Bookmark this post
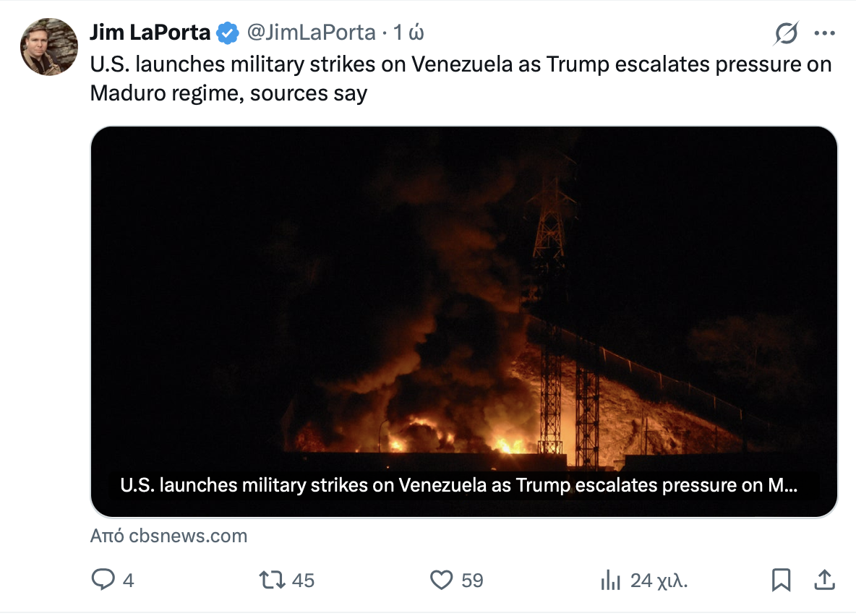The width and height of the screenshot is (856, 616). (x=782, y=580)
